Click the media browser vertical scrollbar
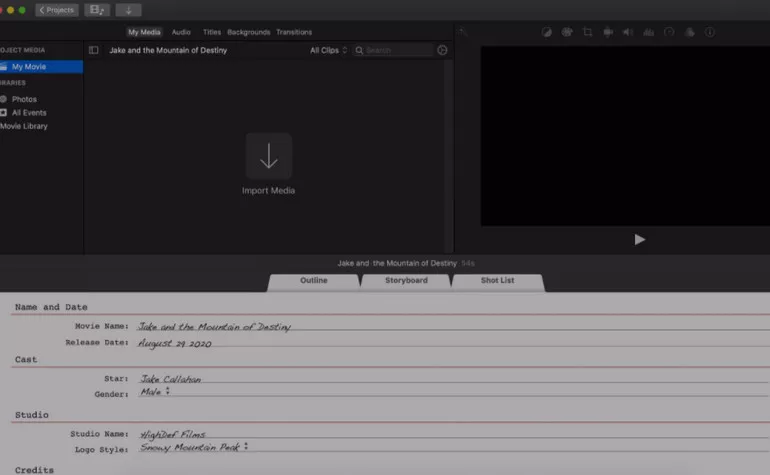The width and height of the screenshot is (770, 475). (x=448, y=156)
